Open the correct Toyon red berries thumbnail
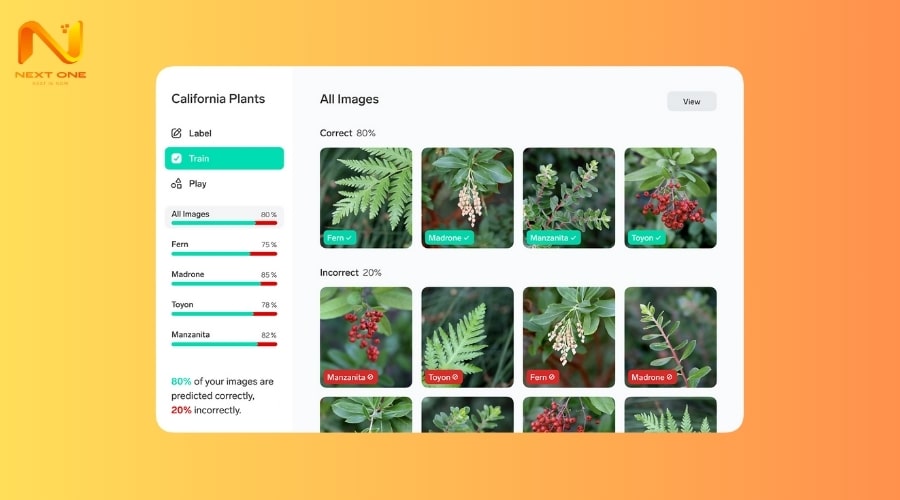This screenshot has height=500, width=900. pyautogui.click(x=670, y=198)
